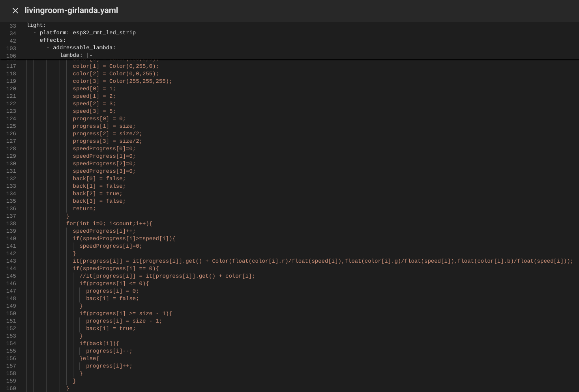Place cursor on 'speed[3] = 5;' line
This screenshot has width=579, height=392.
click(x=94, y=111)
